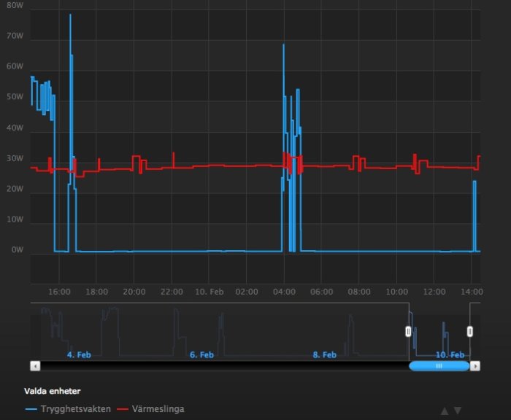Click the 04:00 x-axis label
The width and height of the screenshot is (511, 420).
(x=284, y=292)
